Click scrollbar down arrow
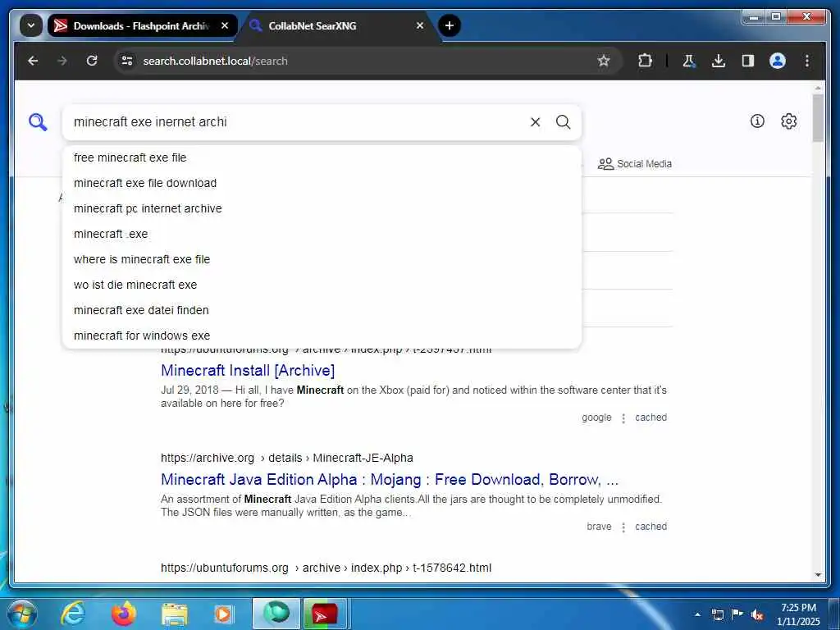Viewport: 840px width, 630px height. point(818,575)
